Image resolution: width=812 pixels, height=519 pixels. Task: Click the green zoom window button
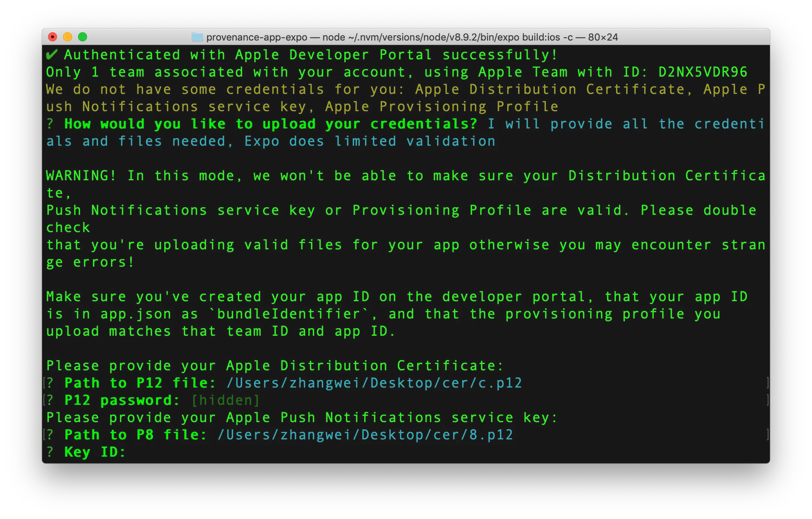point(83,37)
